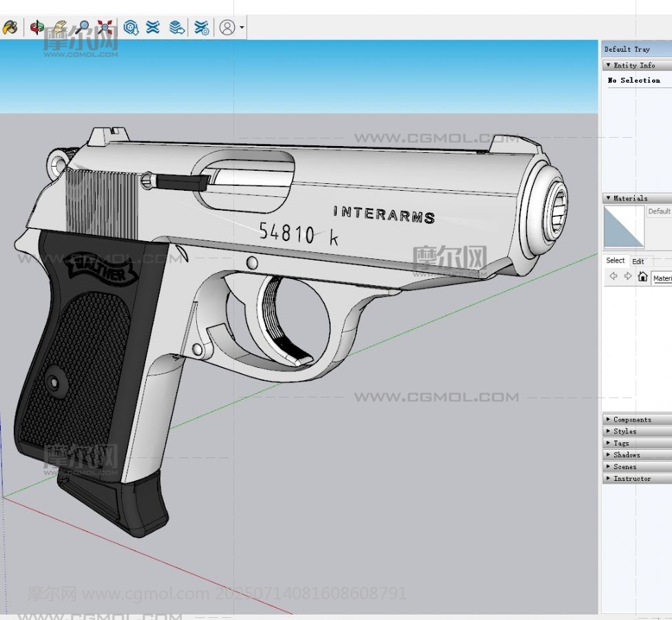
Task: Click the materials home icon
Action: (642, 276)
